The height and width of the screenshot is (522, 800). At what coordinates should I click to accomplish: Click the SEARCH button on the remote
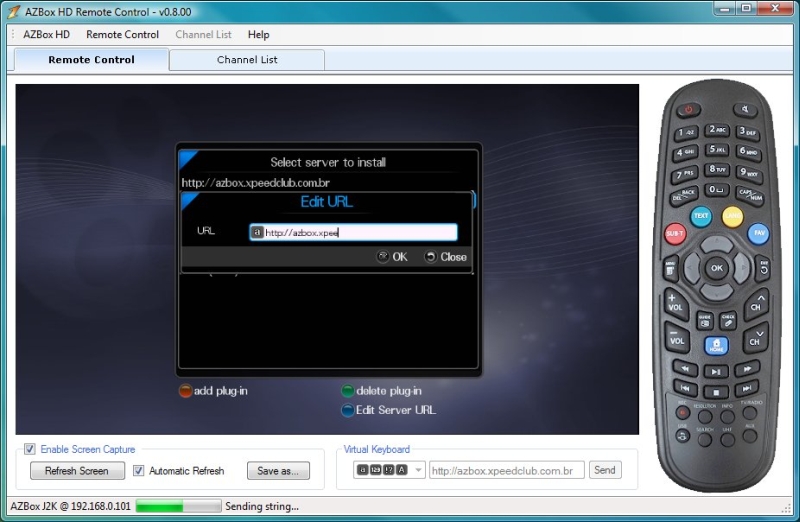[705, 440]
